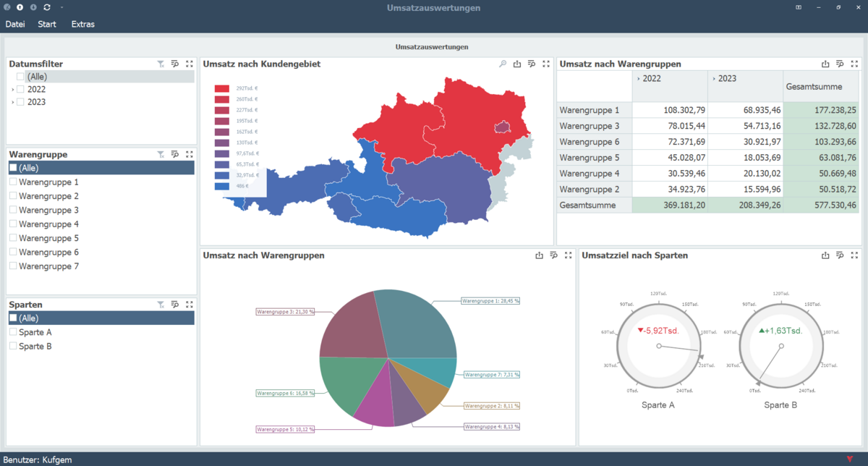The height and width of the screenshot is (466, 868).
Task: Expand the 2022 column in pivot table
Action: 637,78
